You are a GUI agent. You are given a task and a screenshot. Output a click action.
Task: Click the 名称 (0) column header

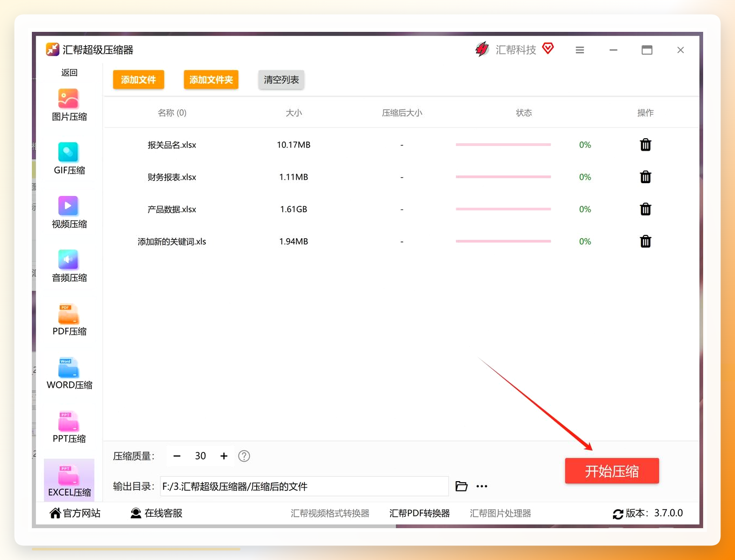point(172,112)
